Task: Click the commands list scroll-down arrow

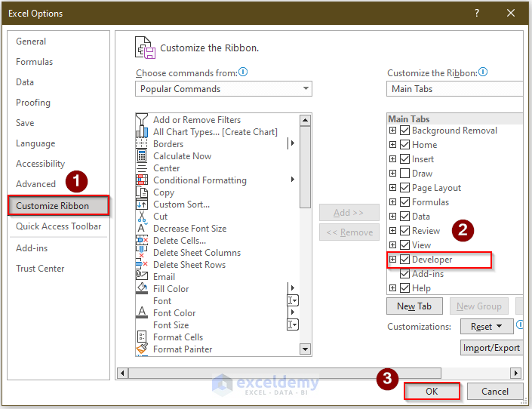Action: 306,349
